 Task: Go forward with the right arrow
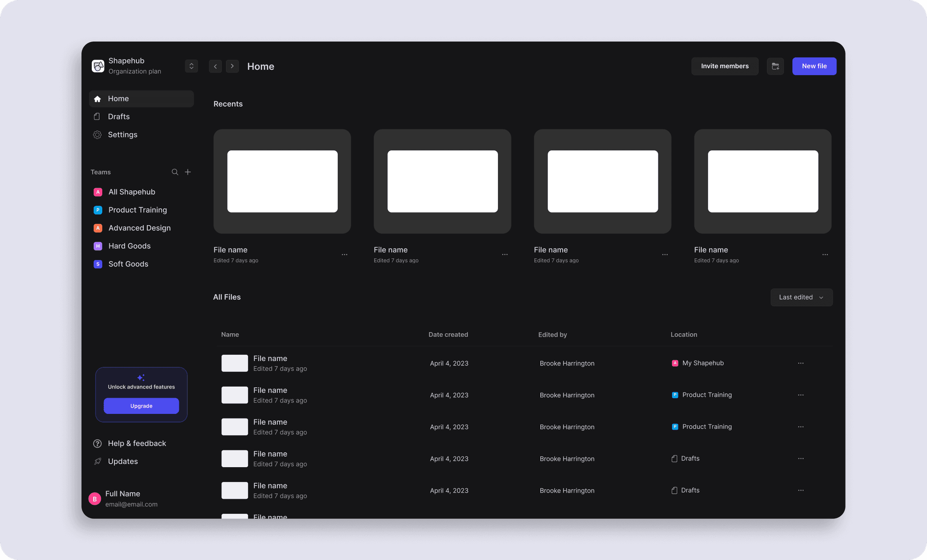(x=232, y=66)
